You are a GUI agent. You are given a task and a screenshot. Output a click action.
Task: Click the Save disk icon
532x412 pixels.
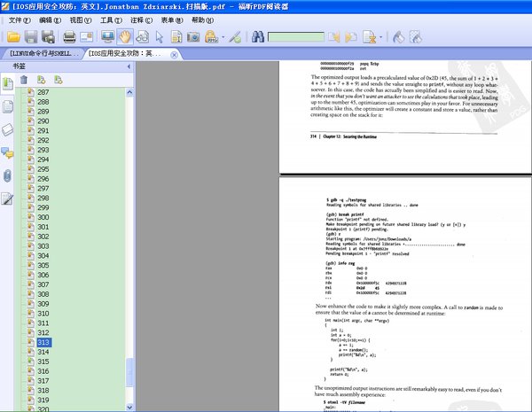point(32,37)
